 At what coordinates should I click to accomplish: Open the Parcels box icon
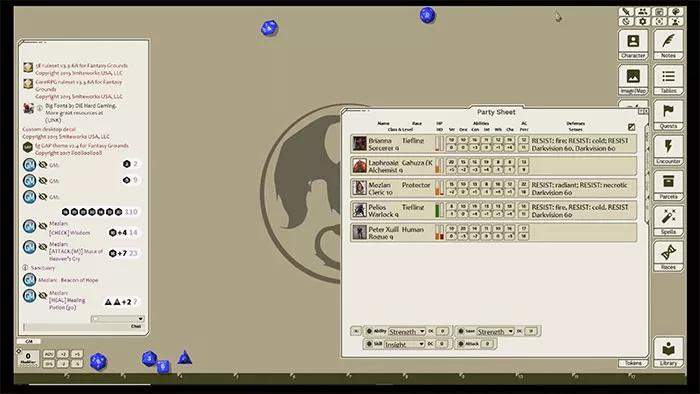[x=668, y=185]
